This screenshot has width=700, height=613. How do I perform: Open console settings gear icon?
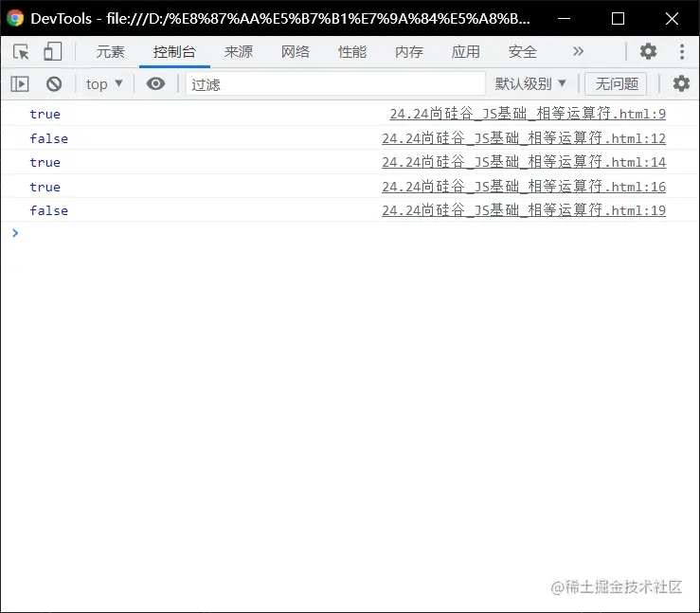681,83
